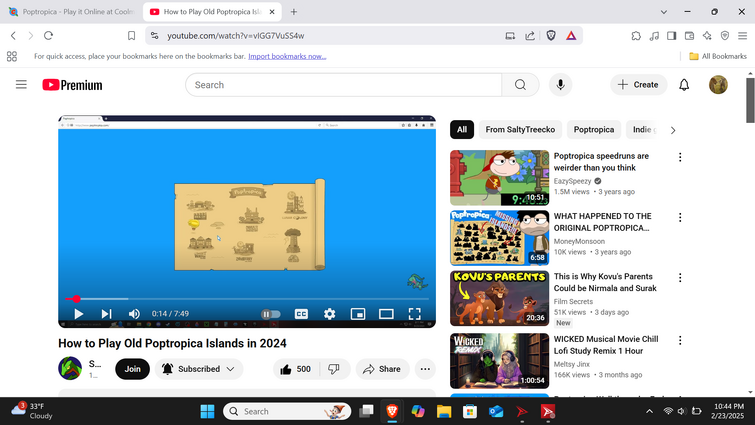Open a new browser tab
The height and width of the screenshot is (425, 755).
294,12
